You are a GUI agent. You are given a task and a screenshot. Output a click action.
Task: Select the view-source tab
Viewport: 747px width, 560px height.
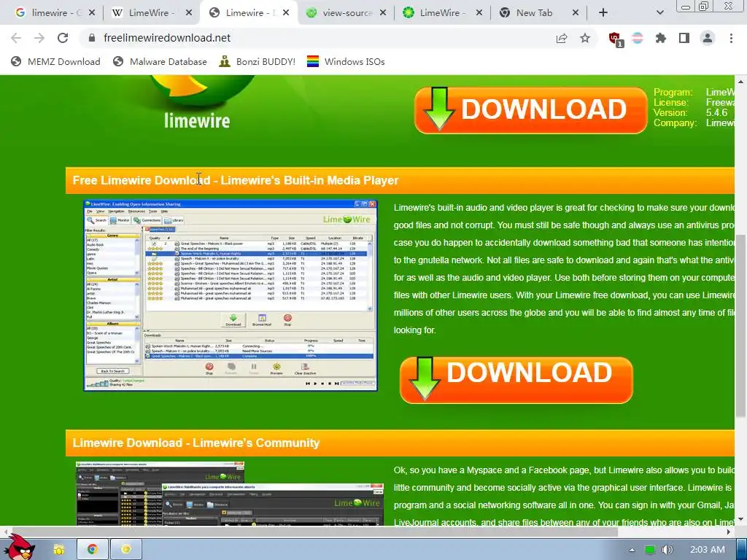point(341,13)
